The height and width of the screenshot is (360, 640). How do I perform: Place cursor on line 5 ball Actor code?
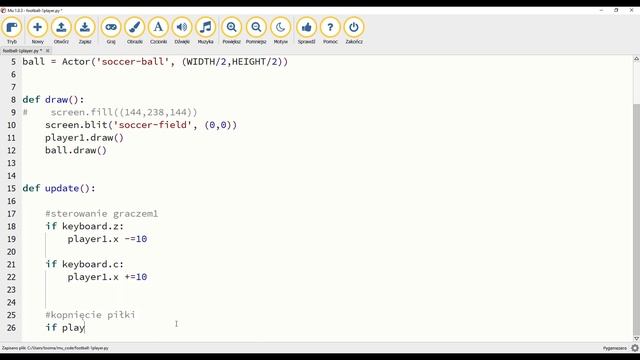pyautogui.click(x=155, y=62)
